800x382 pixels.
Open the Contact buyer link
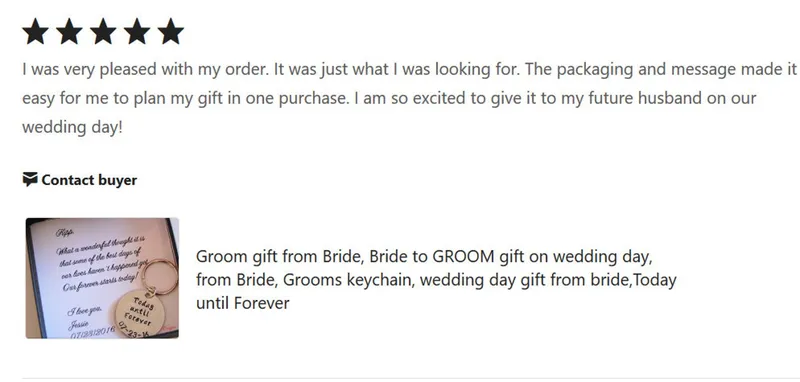click(x=80, y=180)
